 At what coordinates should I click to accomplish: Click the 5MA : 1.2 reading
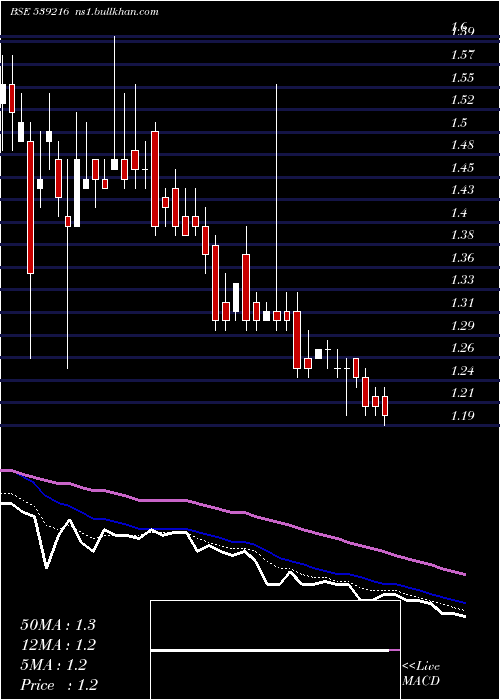(x=54, y=665)
